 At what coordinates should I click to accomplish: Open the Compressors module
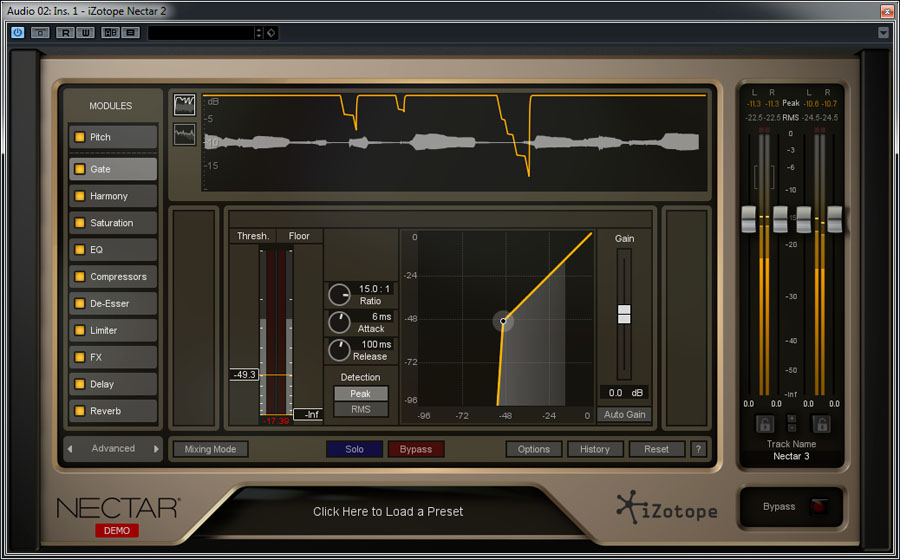[x=118, y=277]
